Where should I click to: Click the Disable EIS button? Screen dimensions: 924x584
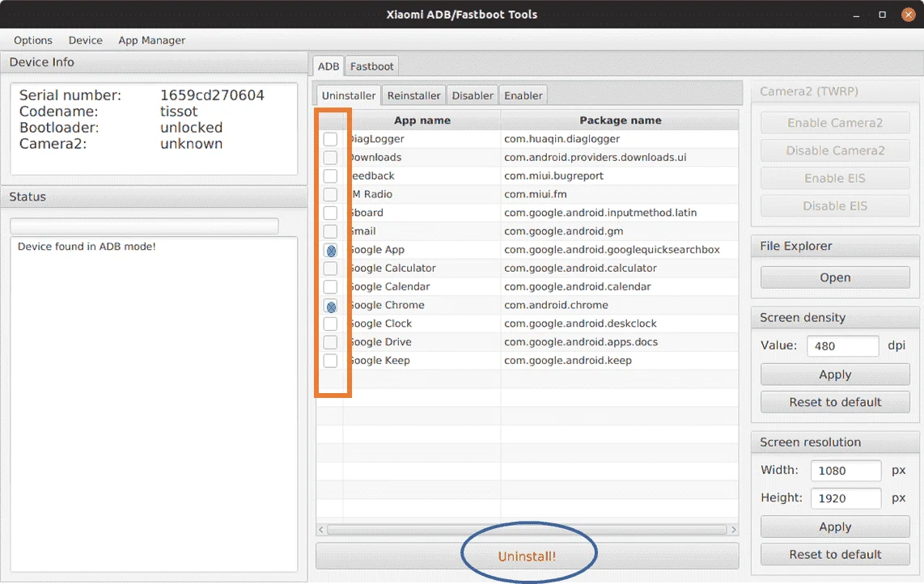(835, 205)
